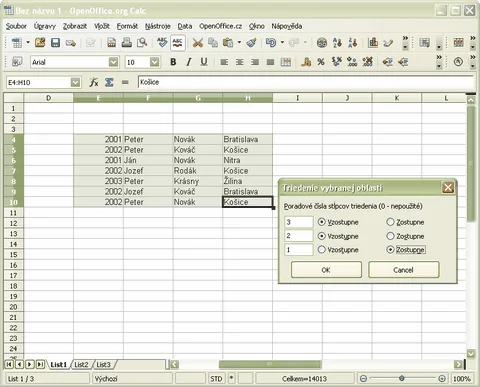
Task: Open the Data menu
Action: tap(185, 26)
